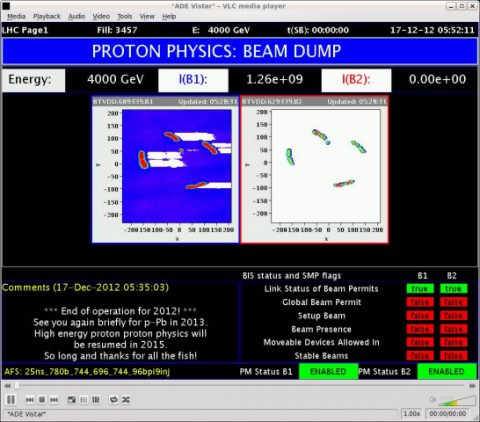Click B2 true flag for Link Status
Screen dimensions: 480x422
point(454,289)
